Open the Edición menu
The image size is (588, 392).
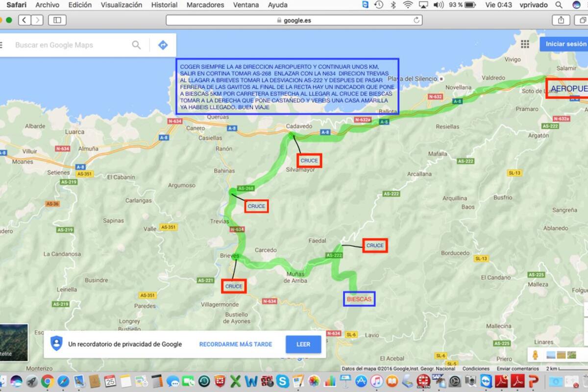tap(80, 5)
